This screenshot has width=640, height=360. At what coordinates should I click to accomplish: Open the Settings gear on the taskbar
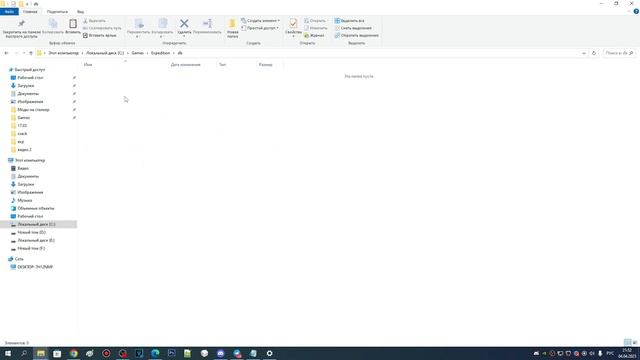(269, 353)
